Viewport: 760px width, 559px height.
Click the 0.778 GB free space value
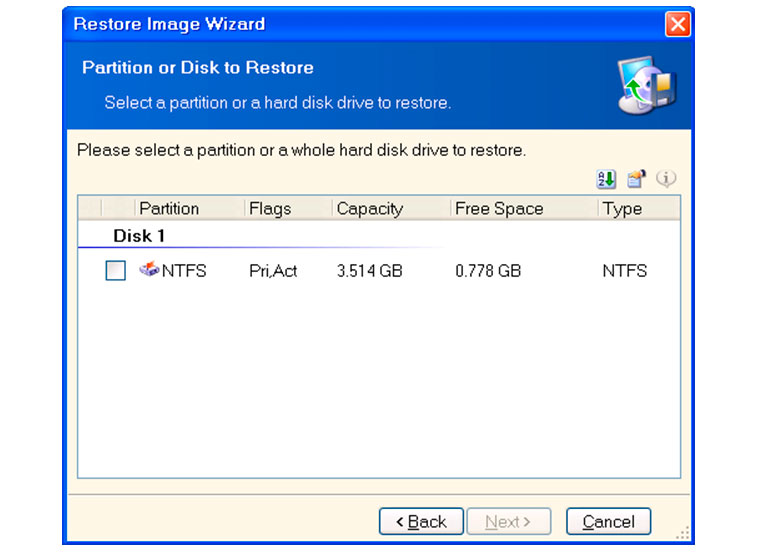point(488,271)
